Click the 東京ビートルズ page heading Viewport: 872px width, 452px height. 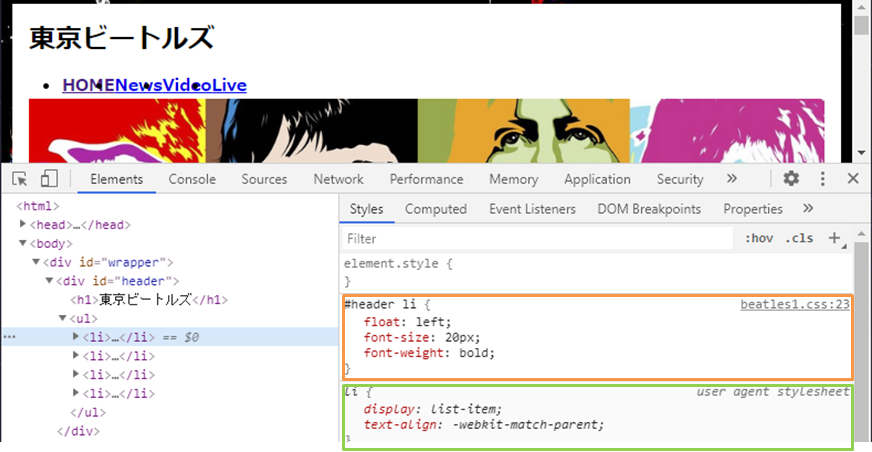(122, 38)
